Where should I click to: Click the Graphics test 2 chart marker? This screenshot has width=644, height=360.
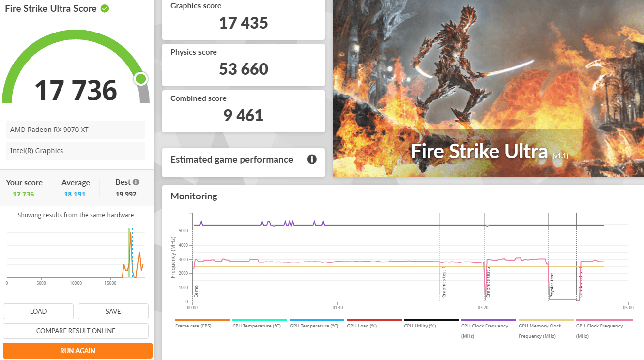point(488,282)
